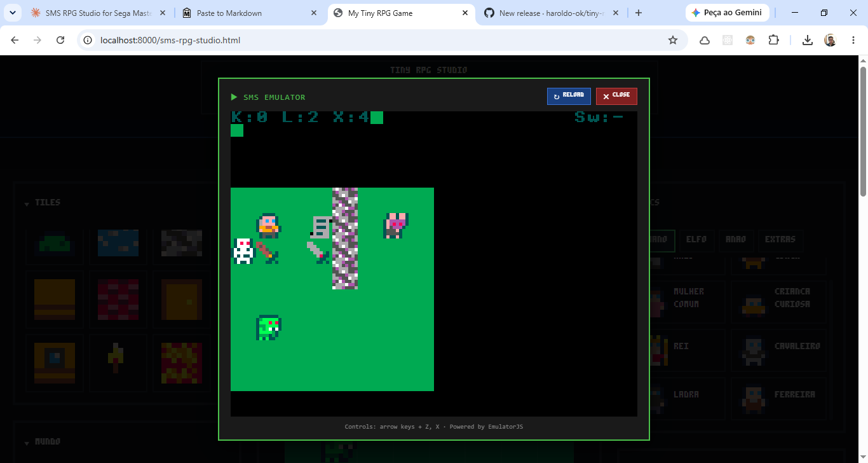Switch to the ANAO character tab
This screenshot has width=868, height=463.
pos(736,240)
